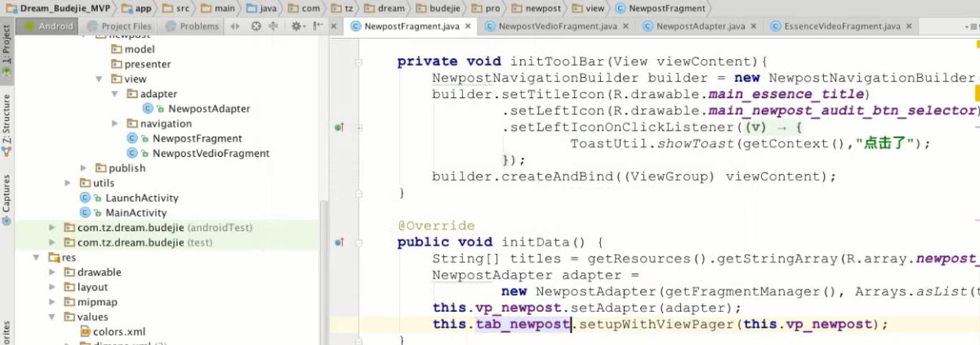Click colors.xml file icon in tree
980x345 pixels.
tap(86, 332)
